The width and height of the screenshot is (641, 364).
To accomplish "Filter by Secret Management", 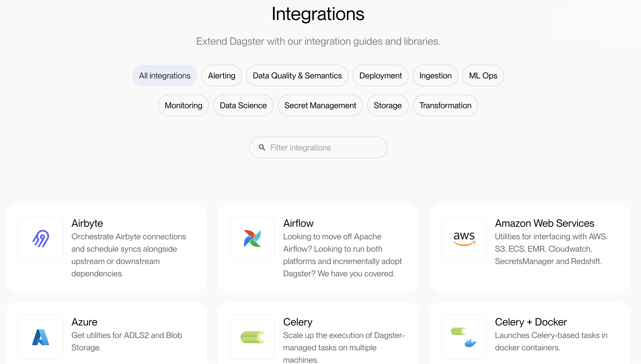I will (320, 105).
